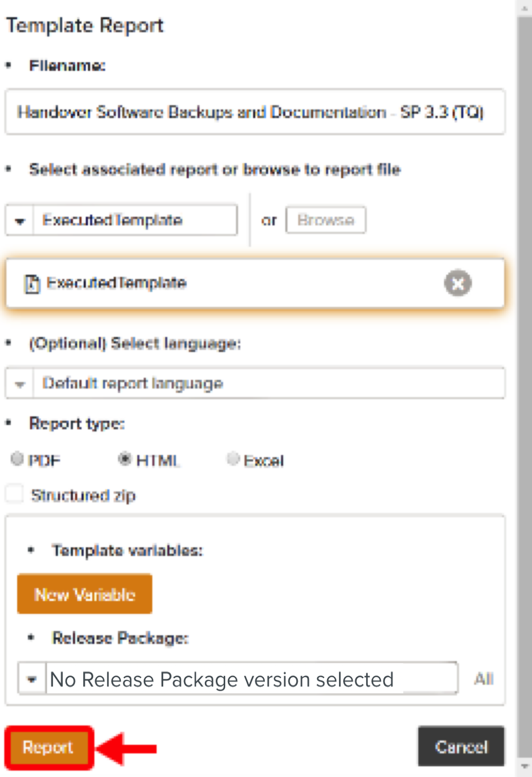532x777 pixels.
Task: Click inside the Filename input field
Action: tap(255, 112)
